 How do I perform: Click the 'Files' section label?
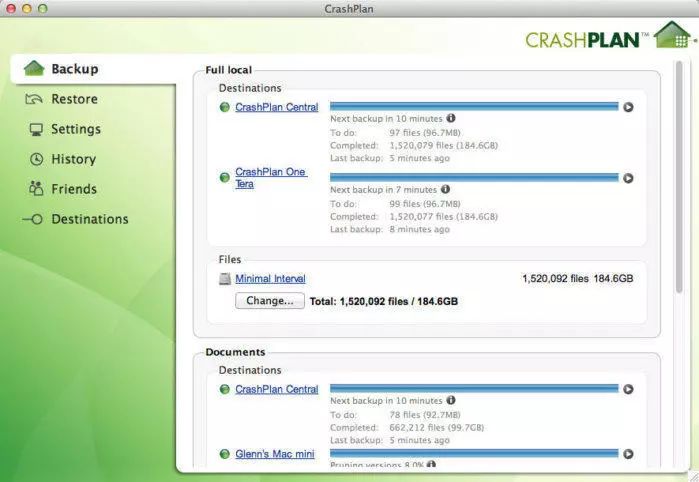point(230,260)
